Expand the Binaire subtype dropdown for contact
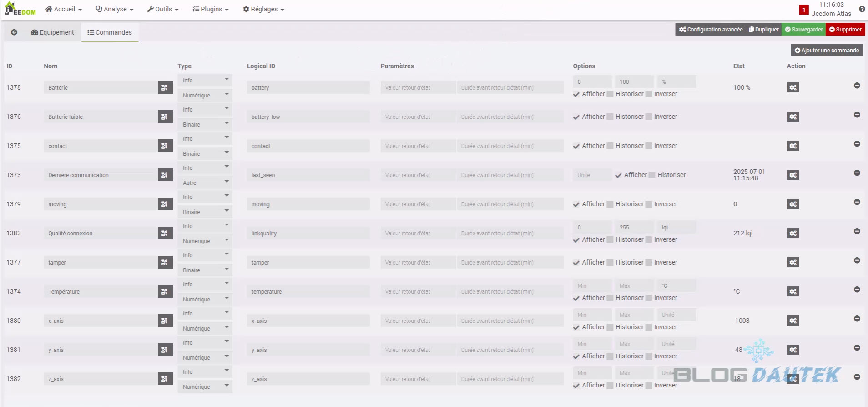The image size is (868, 407). (x=205, y=153)
